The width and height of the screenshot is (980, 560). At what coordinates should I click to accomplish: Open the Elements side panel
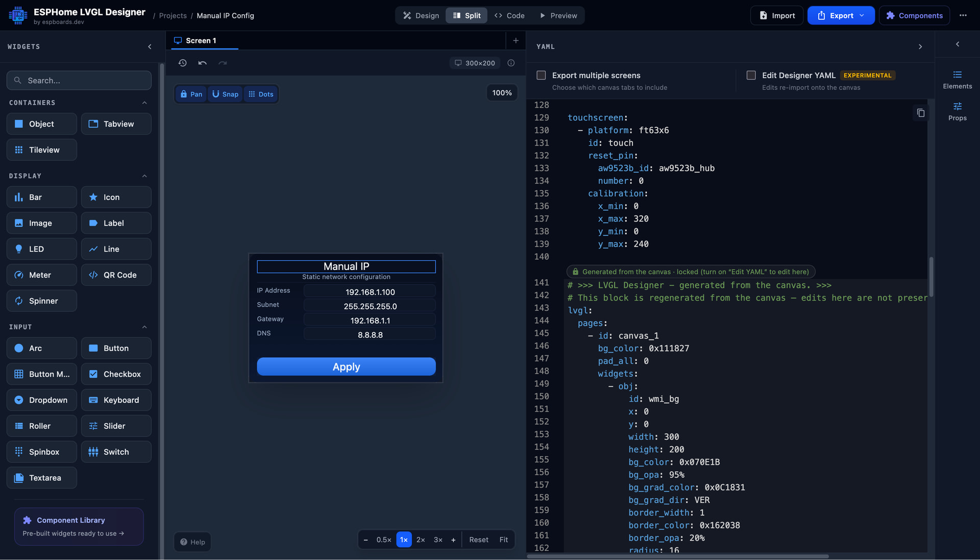(957, 80)
